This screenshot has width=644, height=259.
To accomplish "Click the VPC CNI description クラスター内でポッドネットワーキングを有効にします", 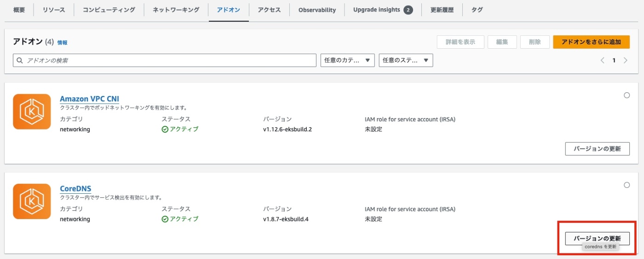I will (x=123, y=107).
